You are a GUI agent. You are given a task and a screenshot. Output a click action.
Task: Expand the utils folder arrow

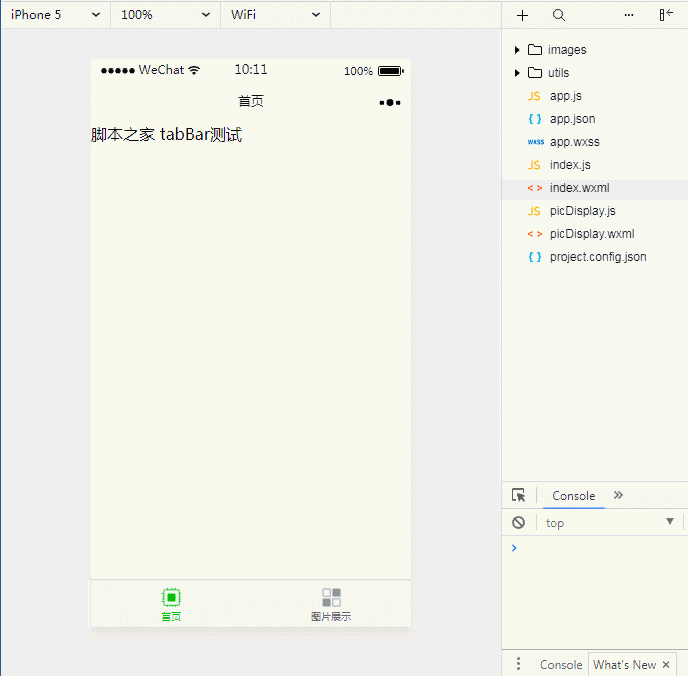(517, 73)
